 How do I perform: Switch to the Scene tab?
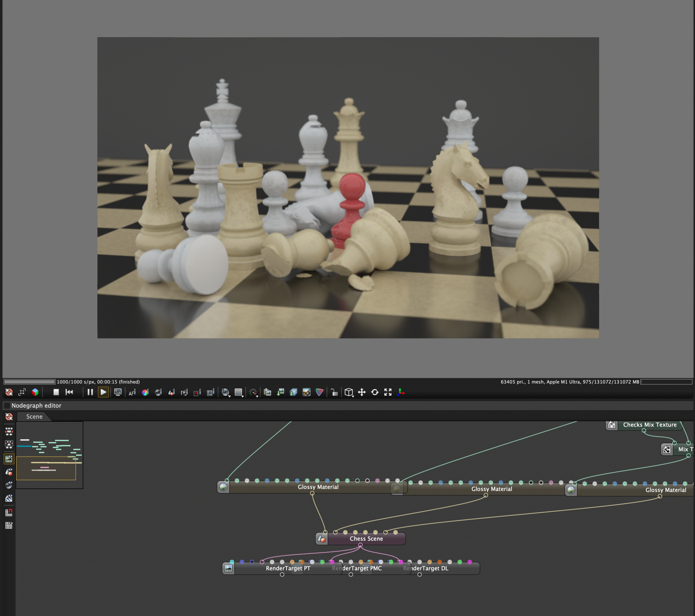[x=34, y=416]
